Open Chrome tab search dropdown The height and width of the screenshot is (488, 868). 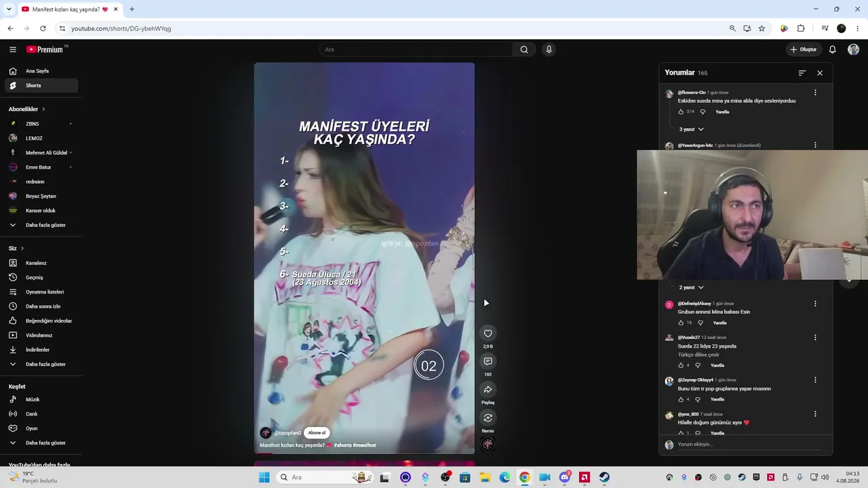pos(9,9)
